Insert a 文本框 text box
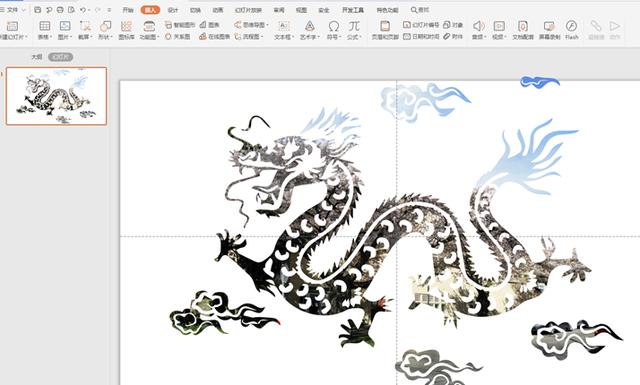640x385 pixels. click(x=284, y=30)
